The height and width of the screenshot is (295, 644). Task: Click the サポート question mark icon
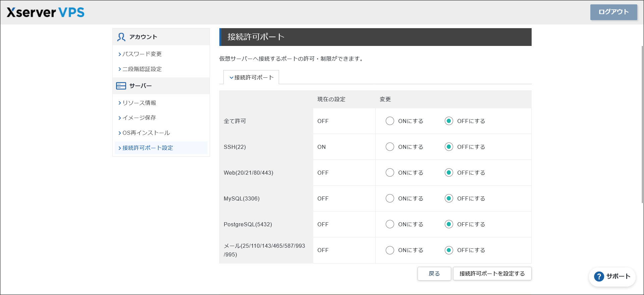coord(599,277)
